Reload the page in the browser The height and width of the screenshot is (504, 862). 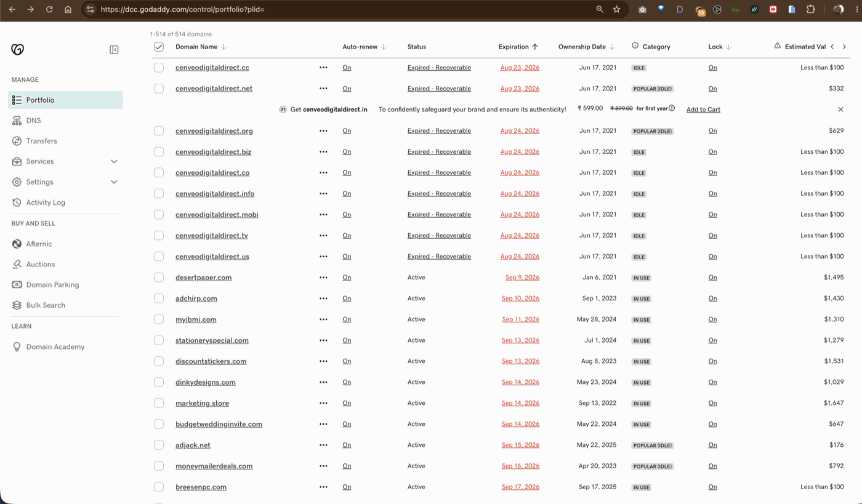(49, 9)
